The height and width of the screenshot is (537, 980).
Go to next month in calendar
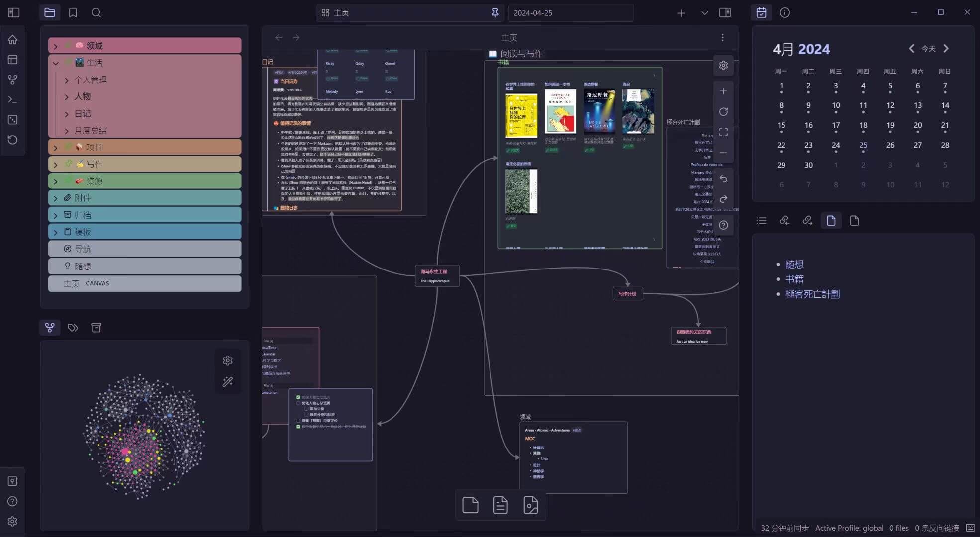click(946, 49)
